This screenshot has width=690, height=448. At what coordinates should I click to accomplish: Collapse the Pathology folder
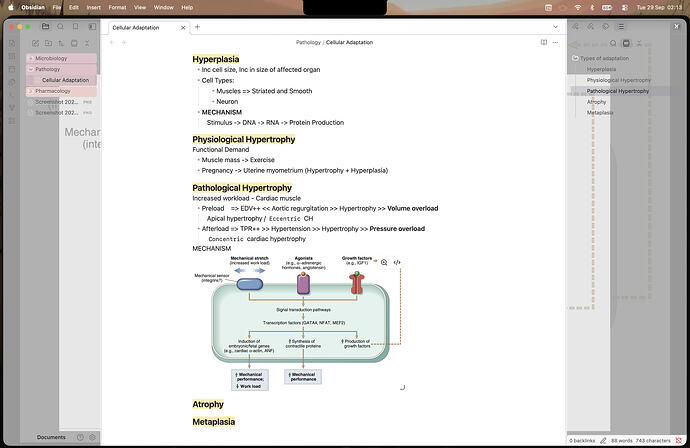point(61,69)
